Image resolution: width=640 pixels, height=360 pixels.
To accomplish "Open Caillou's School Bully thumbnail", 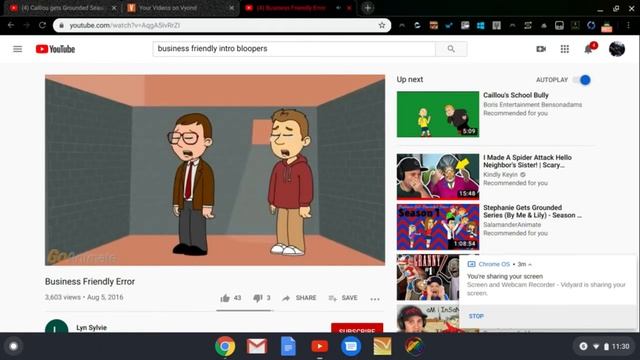I will tap(438, 114).
